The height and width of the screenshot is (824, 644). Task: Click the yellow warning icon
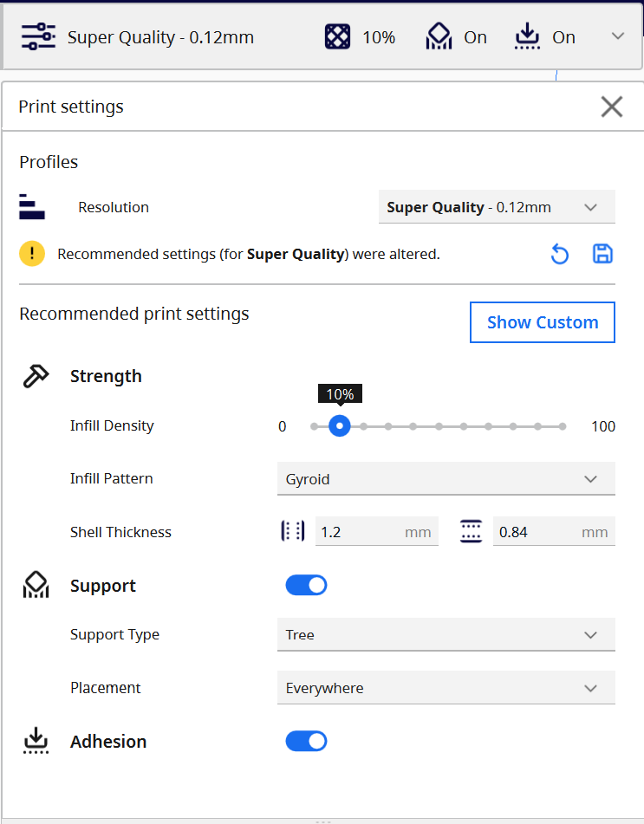32,254
